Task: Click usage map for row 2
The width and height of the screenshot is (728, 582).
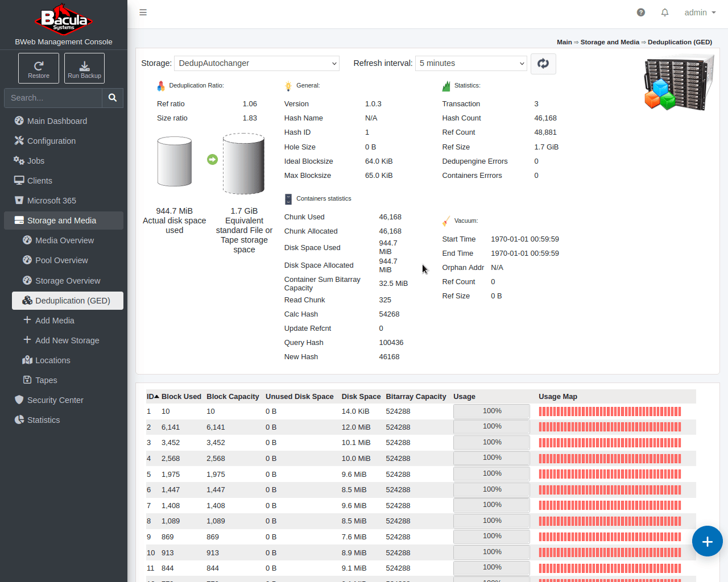Action: tap(610, 427)
